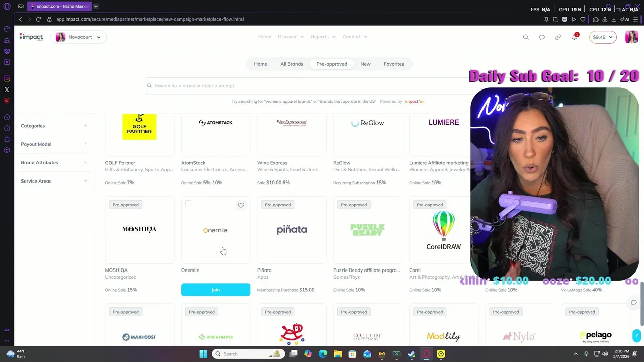This screenshot has height=362, width=644.
Task: Open Instagram in the Opera sidebar
Action: pyautogui.click(x=7, y=78)
